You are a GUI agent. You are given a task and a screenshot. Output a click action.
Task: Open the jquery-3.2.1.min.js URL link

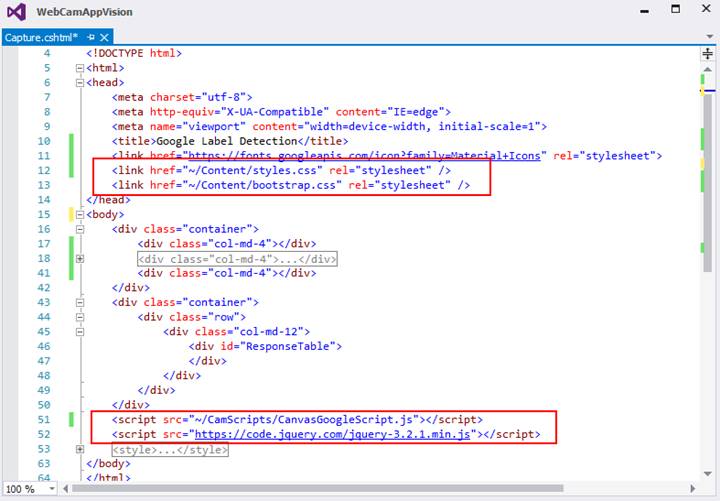[332, 434]
